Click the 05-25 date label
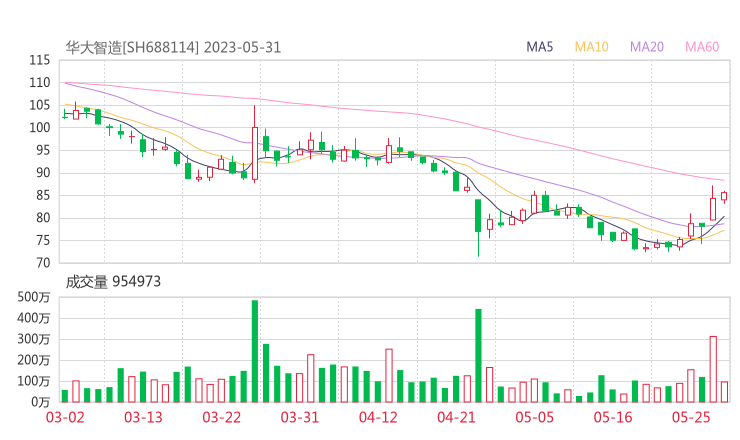This screenshot has width=740, height=440. pos(691,417)
